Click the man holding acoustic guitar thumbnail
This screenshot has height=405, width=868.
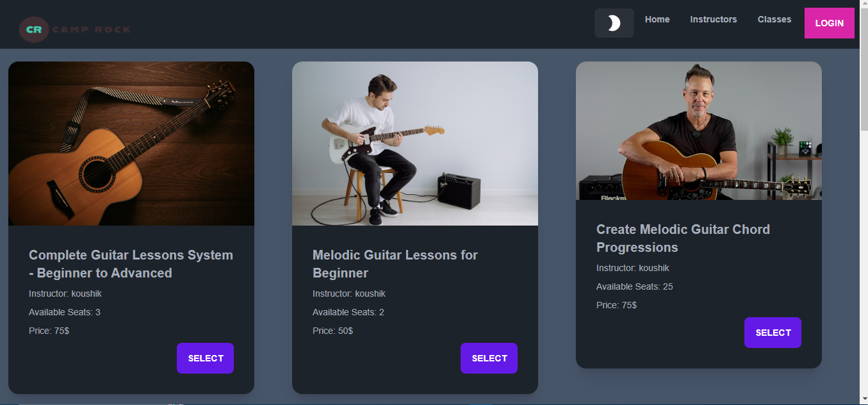tap(699, 131)
